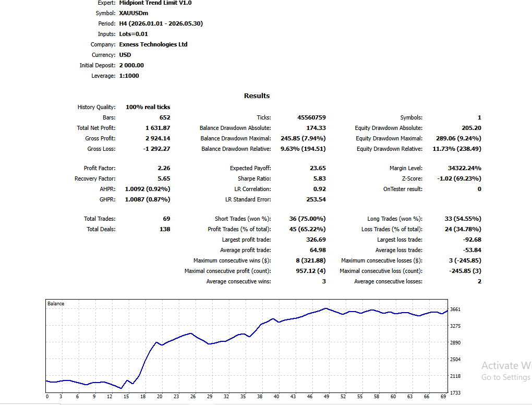Click Loss Trades value 24 (34.78%)

click(x=463, y=230)
